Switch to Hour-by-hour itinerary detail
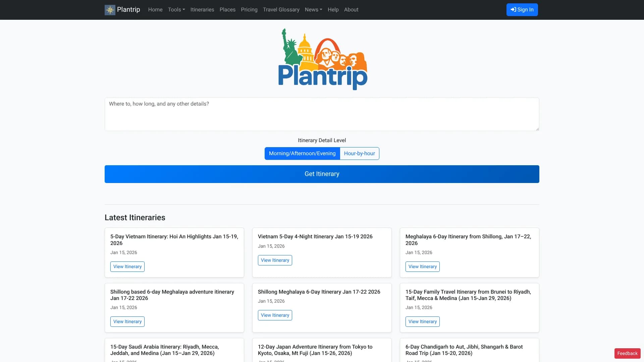 coord(359,153)
